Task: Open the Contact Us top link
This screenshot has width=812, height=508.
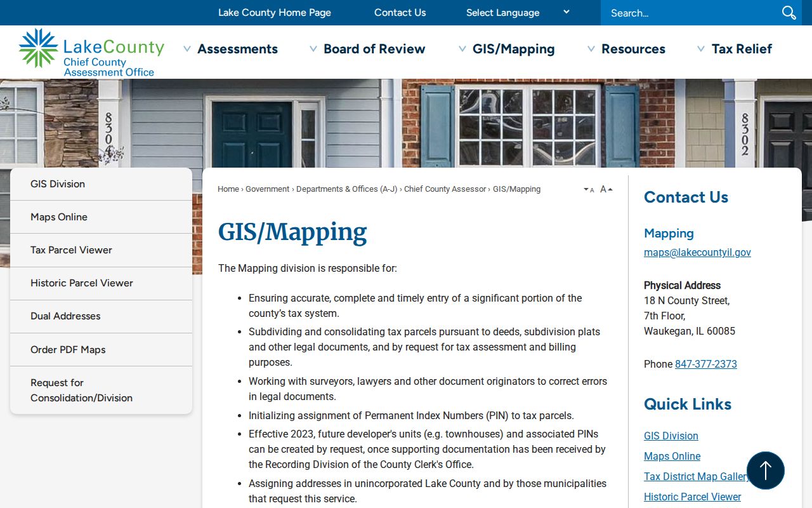Action: tap(400, 13)
